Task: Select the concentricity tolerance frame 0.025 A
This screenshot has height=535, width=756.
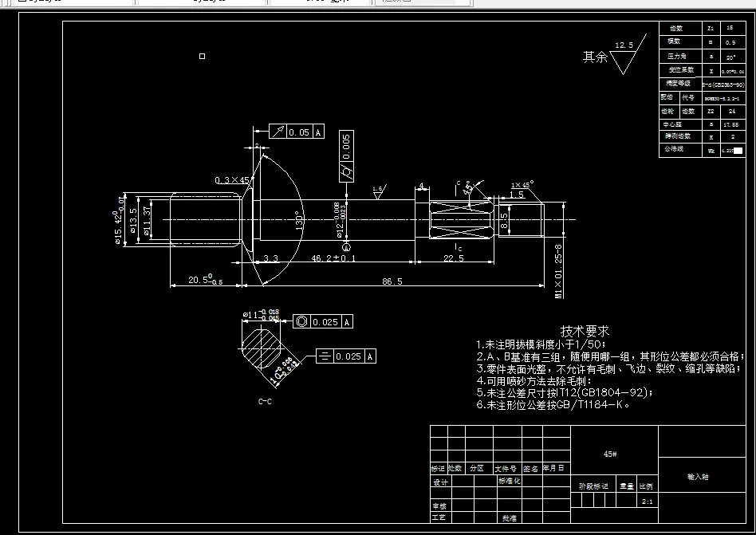Action: (322, 321)
